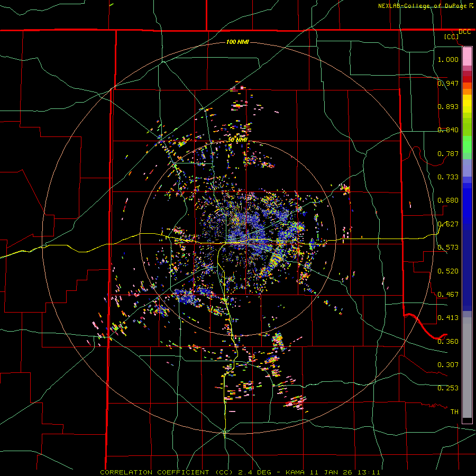The height and width of the screenshot is (476, 476).
Task: Select the 0.680 legend value
Action: (448, 200)
